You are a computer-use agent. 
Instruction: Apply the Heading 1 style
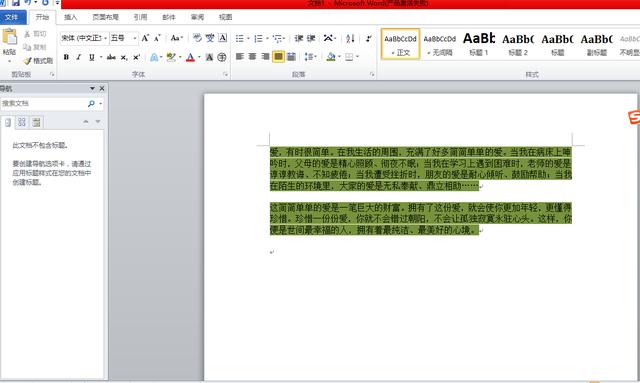479,44
